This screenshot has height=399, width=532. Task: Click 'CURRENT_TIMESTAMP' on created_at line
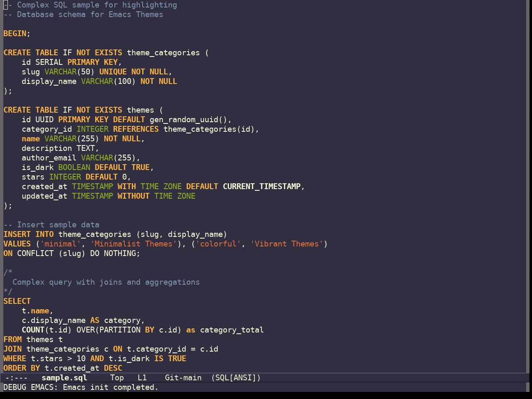(261, 187)
